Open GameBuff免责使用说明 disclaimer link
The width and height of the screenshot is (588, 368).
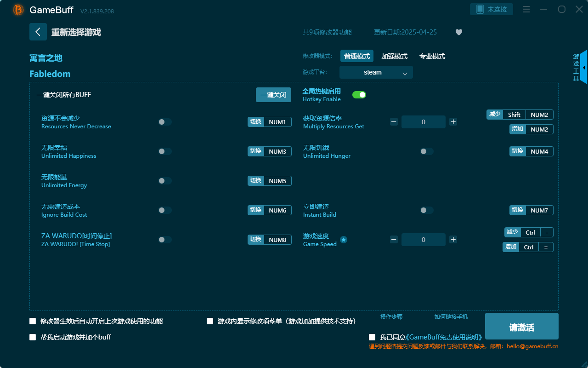point(444,338)
